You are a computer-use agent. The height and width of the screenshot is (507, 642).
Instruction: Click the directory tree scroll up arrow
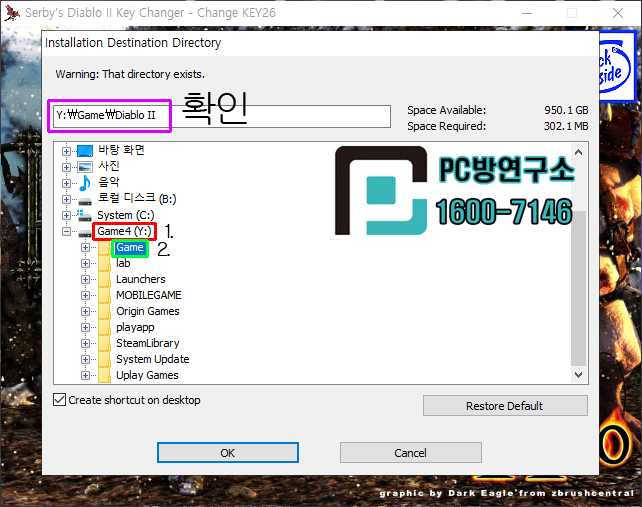click(579, 152)
